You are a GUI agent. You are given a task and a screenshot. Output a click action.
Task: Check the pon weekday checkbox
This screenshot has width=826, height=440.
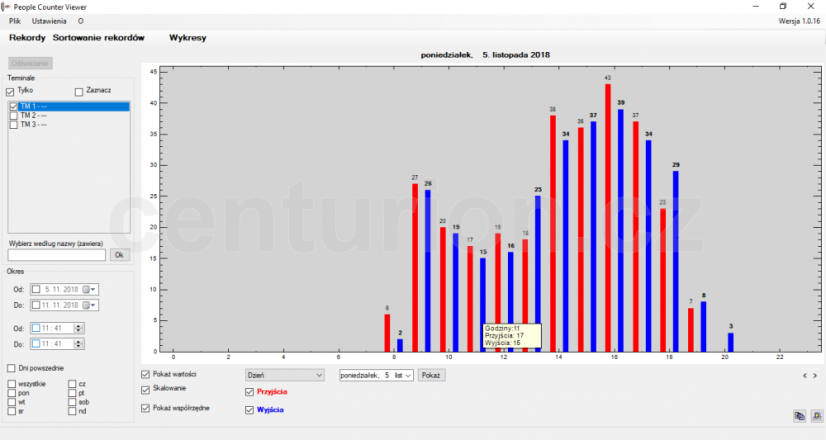[x=12, y=393]
